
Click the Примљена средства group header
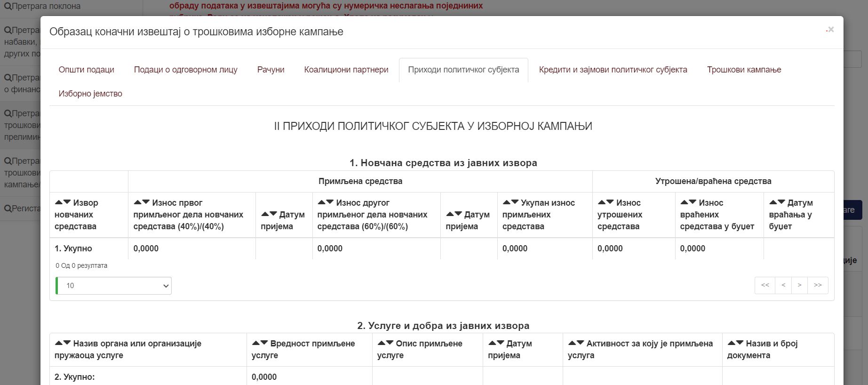point(360,181)
